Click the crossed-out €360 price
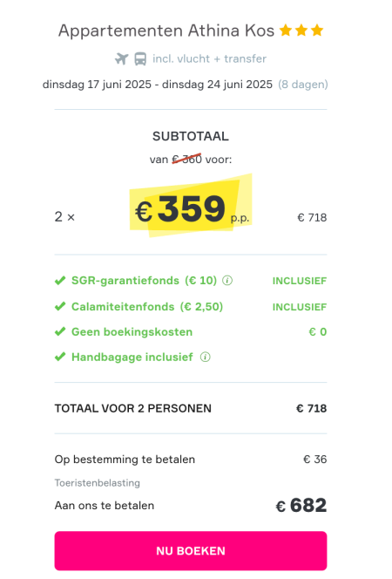This screenshot has height=579, width=392. pos(187,160)
